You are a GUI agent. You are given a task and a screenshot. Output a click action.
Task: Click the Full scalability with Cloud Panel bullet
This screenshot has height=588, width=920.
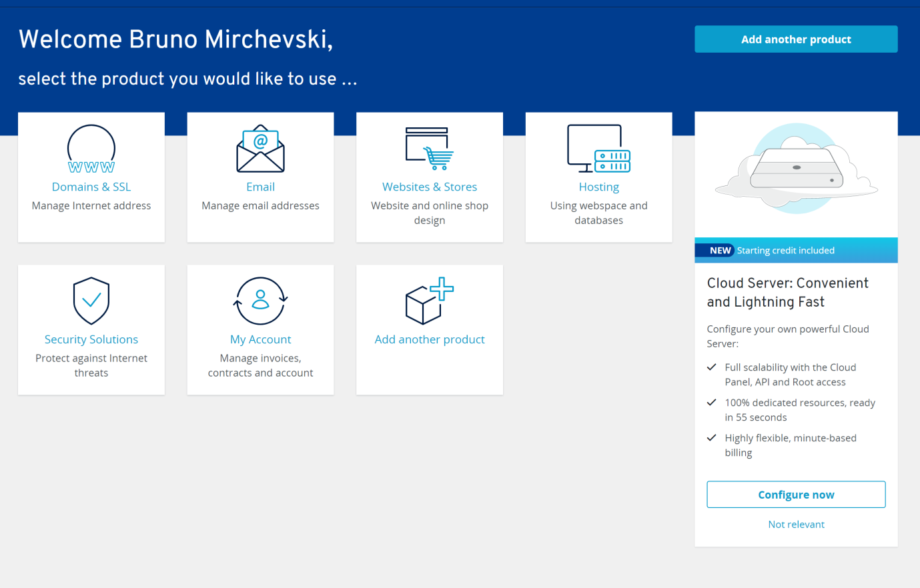tap(791, 375)
